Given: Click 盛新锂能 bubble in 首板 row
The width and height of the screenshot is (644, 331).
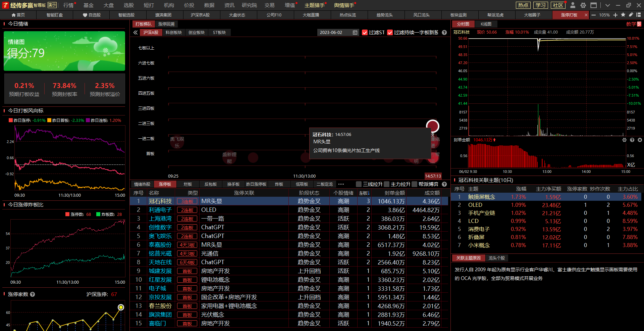Looking at the screenshot, I should coord(229,157).
